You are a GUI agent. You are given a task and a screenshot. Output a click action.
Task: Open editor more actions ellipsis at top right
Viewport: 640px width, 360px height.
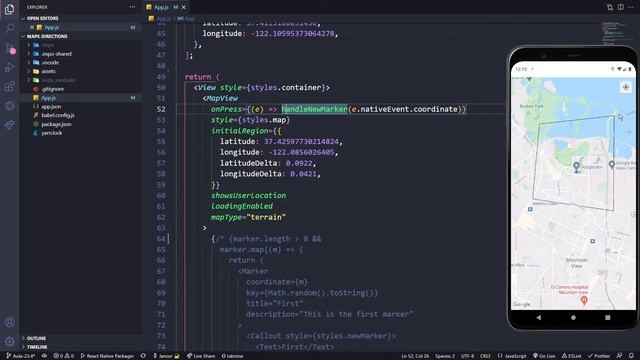tap(631, 7)
